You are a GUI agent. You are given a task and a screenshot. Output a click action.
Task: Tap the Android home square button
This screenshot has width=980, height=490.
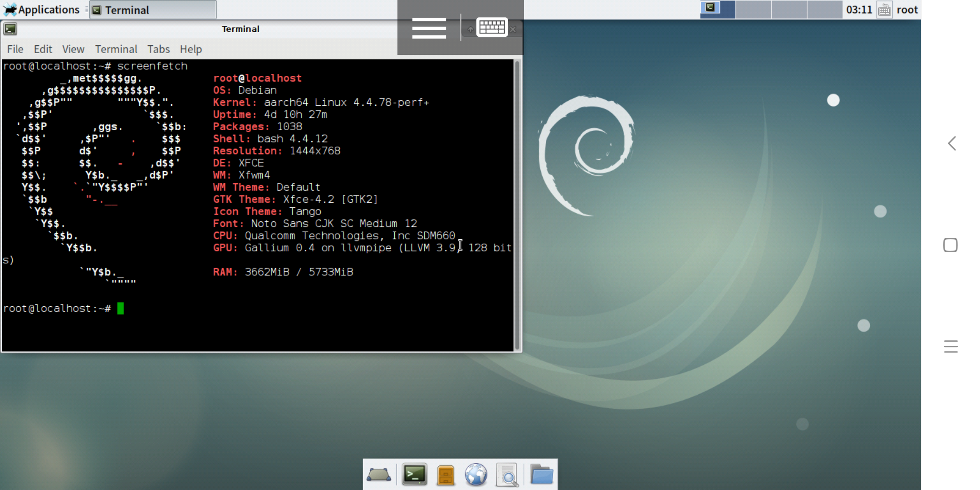click(x=951, y=245)
